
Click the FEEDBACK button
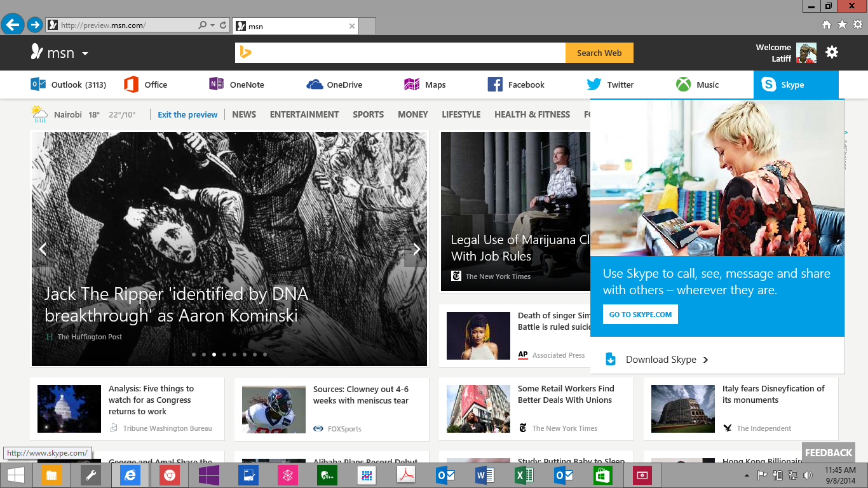pos(829,452)
